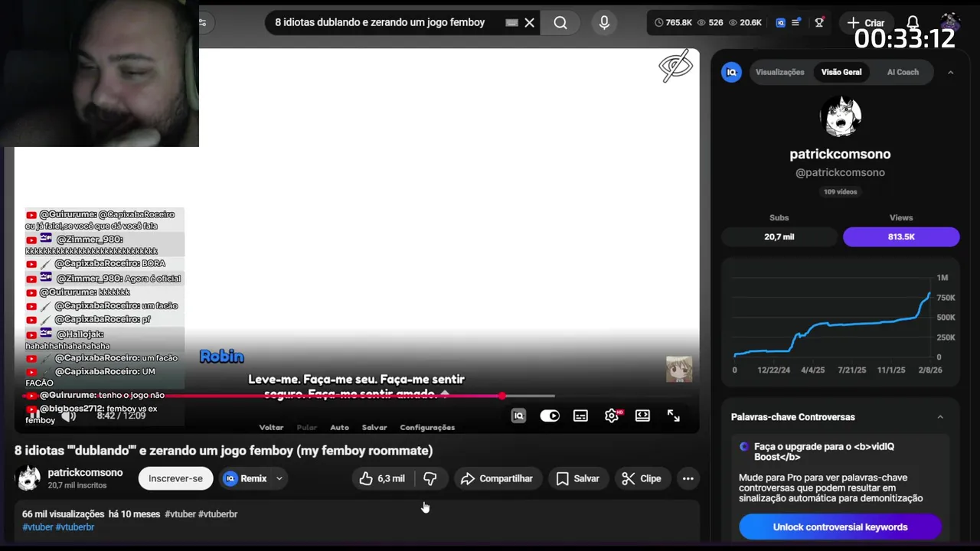The image size is (980, 551).
Task: Click Salvar in the game menu
Action: pyautogui.click(x=374, y=428)
